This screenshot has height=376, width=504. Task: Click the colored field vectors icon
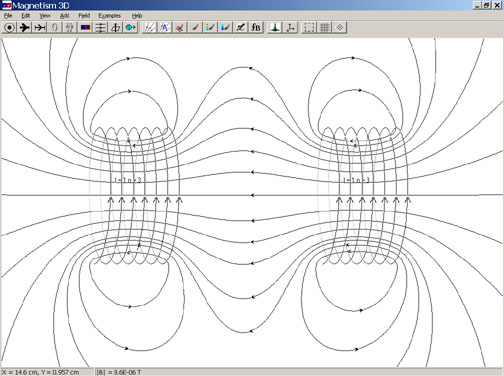[x=179, y=27]
